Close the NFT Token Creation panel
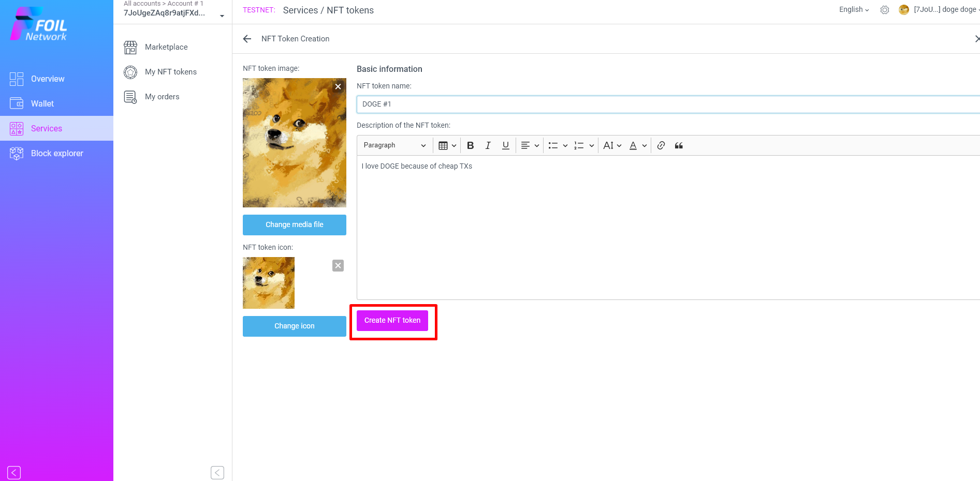Image resolution: width=980 pixels, height=481 pixels. tap(977, 39)
